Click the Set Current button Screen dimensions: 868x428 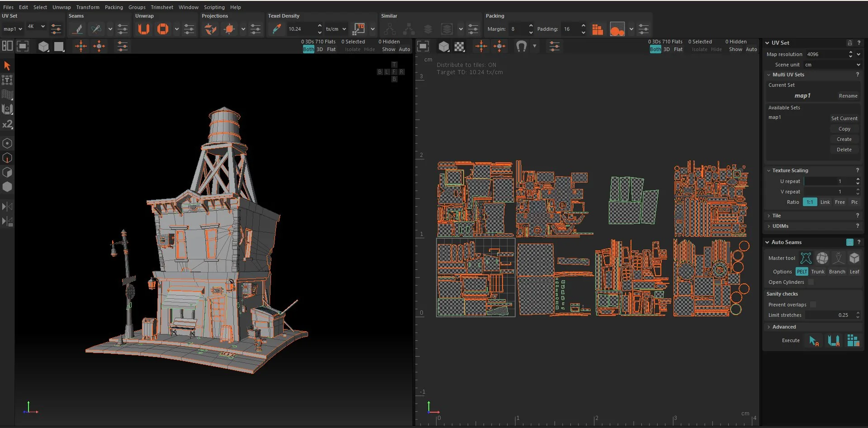point(844,118)
